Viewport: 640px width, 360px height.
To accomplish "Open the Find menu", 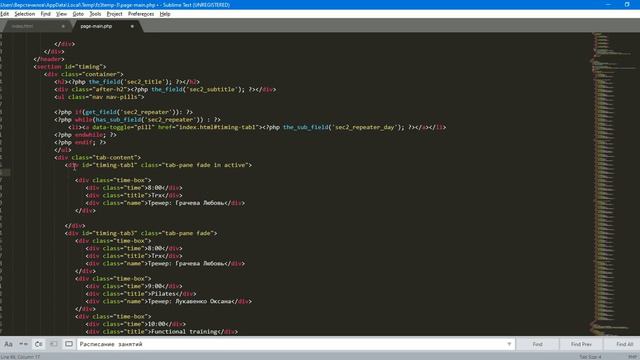I will pos(45,14).
